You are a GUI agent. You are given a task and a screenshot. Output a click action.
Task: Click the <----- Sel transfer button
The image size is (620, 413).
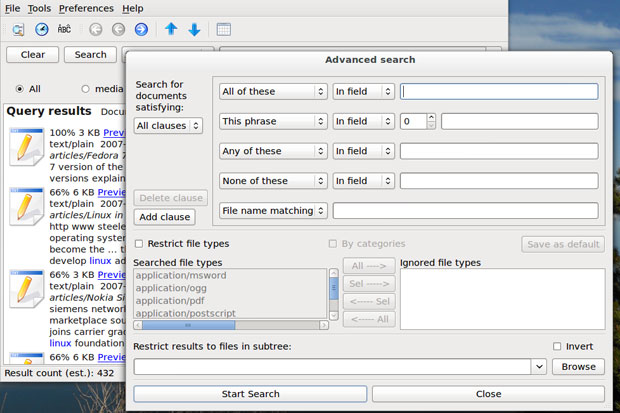[x=369, y=301]
